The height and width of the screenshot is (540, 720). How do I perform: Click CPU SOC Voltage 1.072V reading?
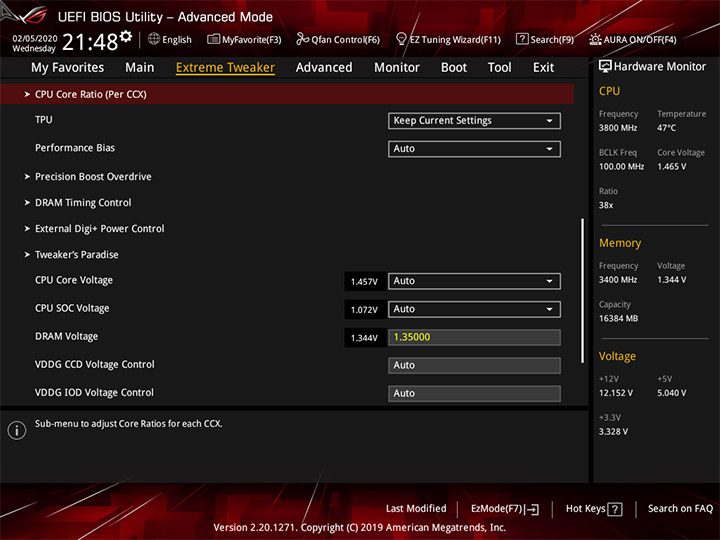(365, 309)
